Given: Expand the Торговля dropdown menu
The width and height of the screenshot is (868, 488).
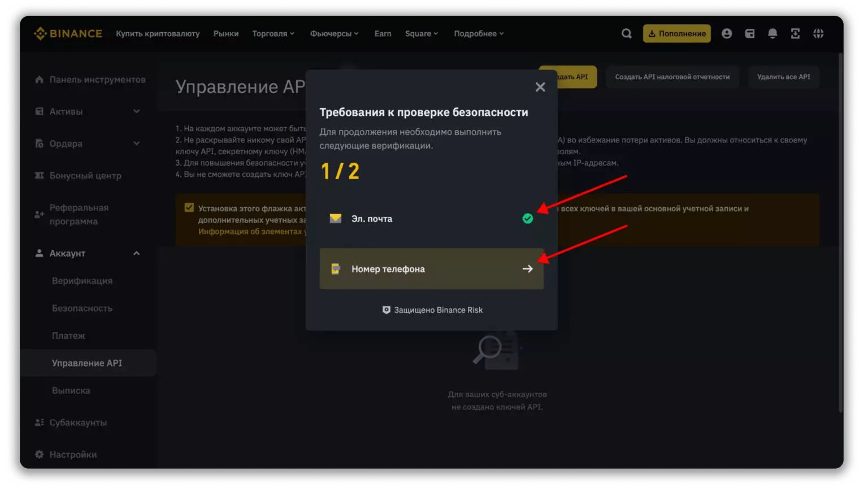Looking at the screenshot, I should 273,33.
